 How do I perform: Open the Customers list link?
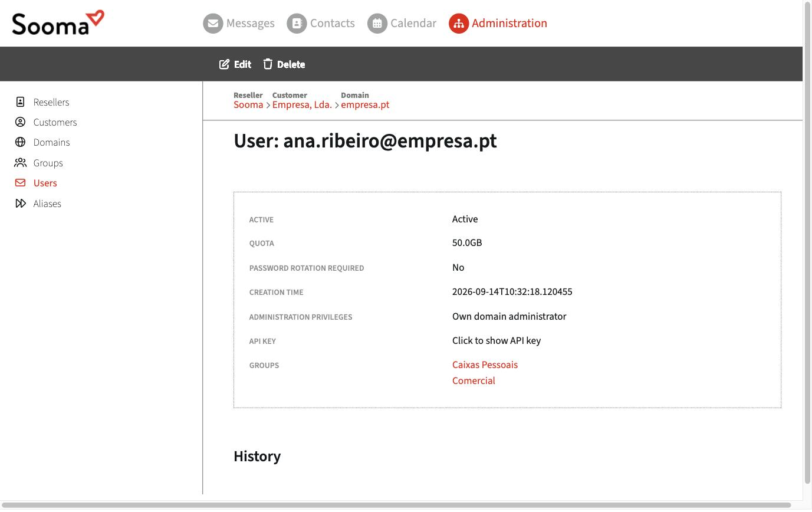click(55, 122)
